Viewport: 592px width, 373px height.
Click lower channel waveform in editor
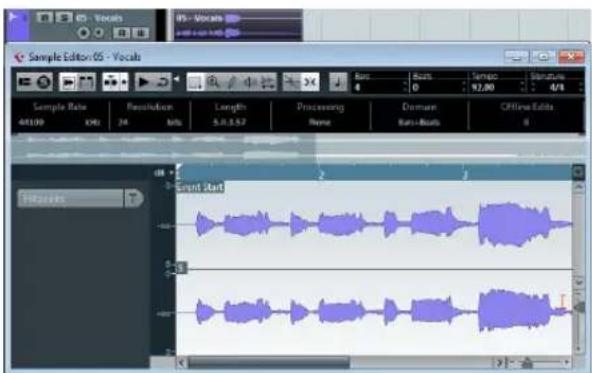374,312
